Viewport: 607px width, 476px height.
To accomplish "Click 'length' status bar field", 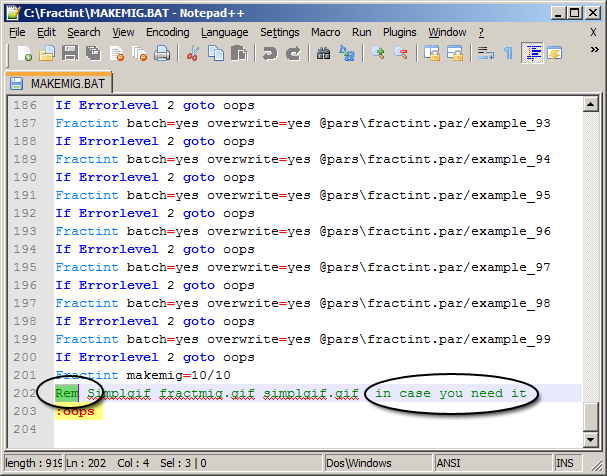I will pos(33,463).
